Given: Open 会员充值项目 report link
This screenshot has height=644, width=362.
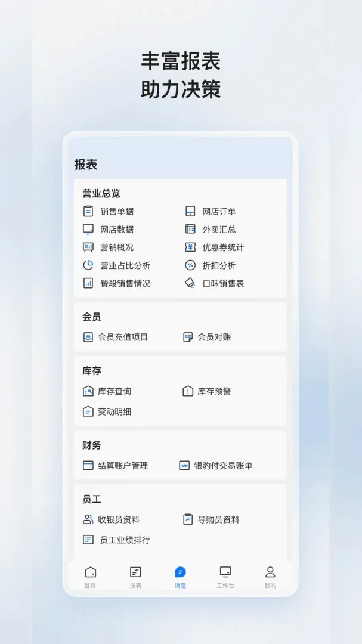Looking at the screenshot, I should pyautogui.click(x=116, y=337).
